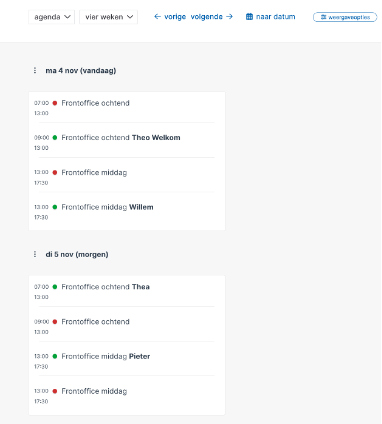Click the calendar icon next to naar datum
Screen dimensions: 382x424
(x=249, y=17)
